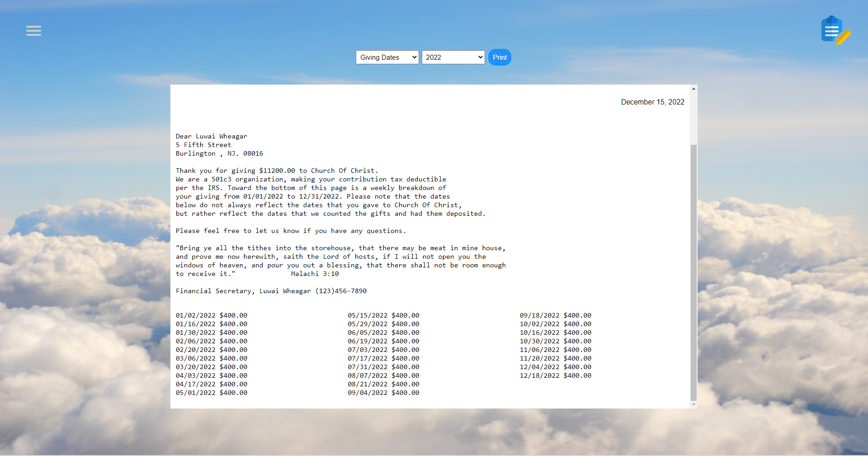868x456 pixels.
Task: Click the 05/01/2022 $400.00 entry
Action: click(x=212, y=393)
